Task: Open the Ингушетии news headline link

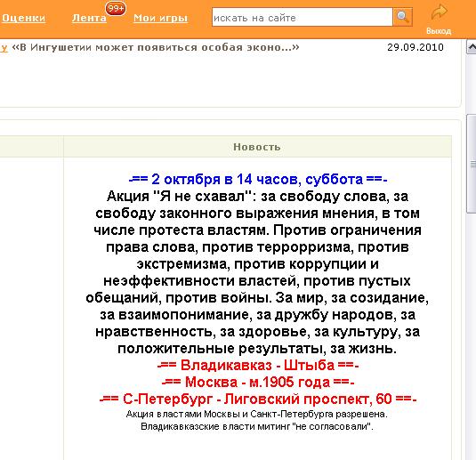Action: [156, 47]
